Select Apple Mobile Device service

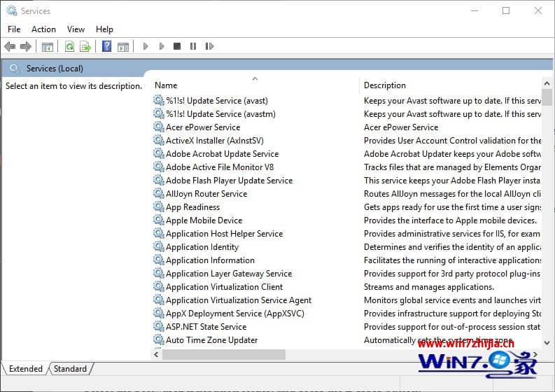(204, 220)
